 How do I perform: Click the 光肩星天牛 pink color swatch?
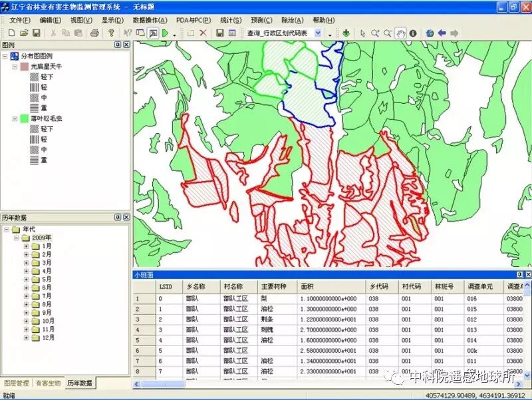click(24, 67)
